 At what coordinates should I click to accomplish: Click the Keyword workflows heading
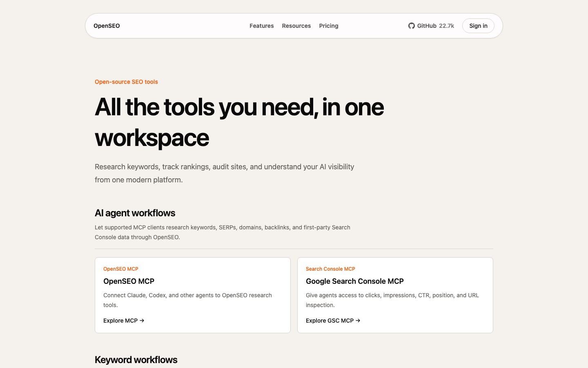pos(136,360)
